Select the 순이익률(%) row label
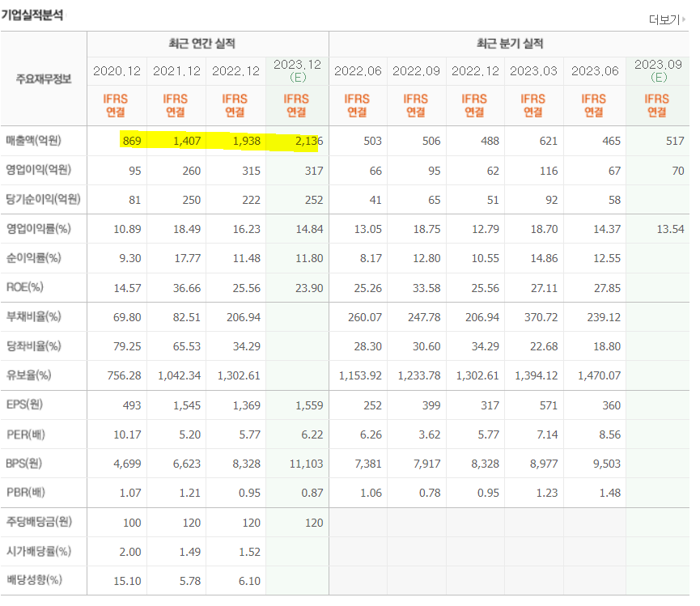Image resolution: width=700 pixels, height=606 pixels. pyautogui.click(x=33, y=257)
